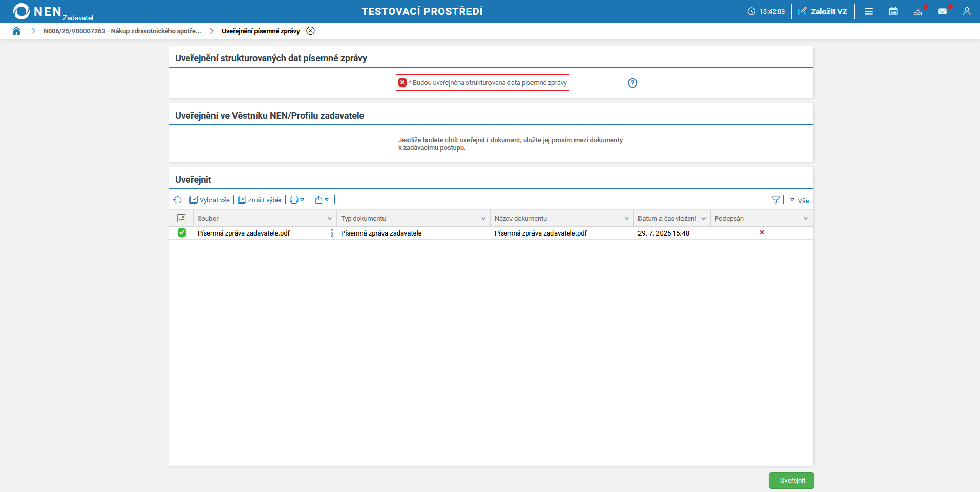Screen dimensions: 980x492
Task: Open the calendar icon in header
Action: pos(894,11)
